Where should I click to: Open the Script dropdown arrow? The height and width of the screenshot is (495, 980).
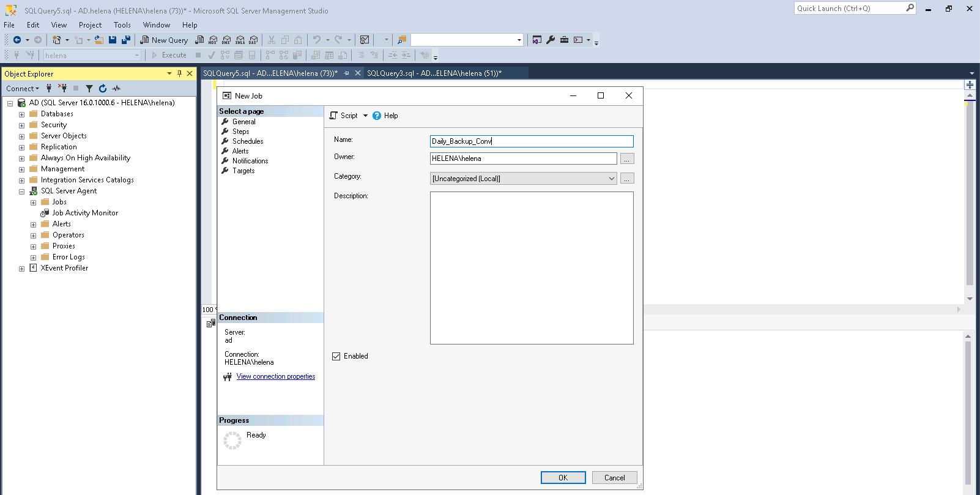[x=365, y=116]
